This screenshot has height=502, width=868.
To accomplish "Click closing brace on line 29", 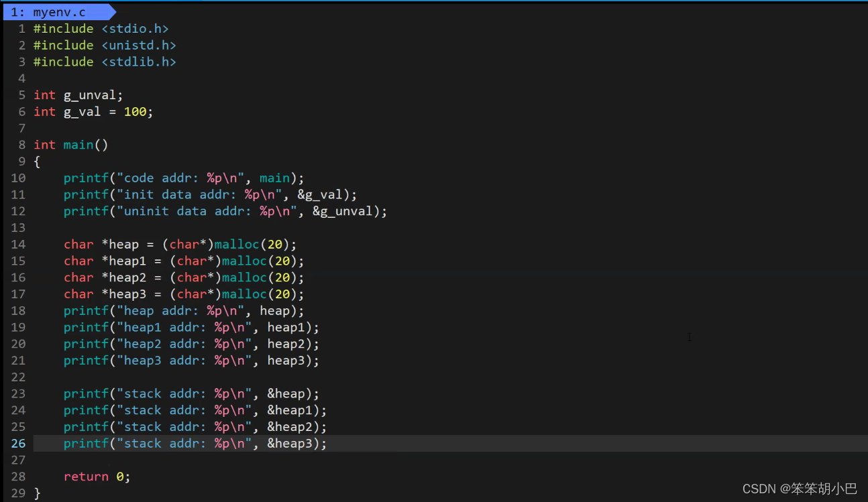I will click(x=37, y=493).
